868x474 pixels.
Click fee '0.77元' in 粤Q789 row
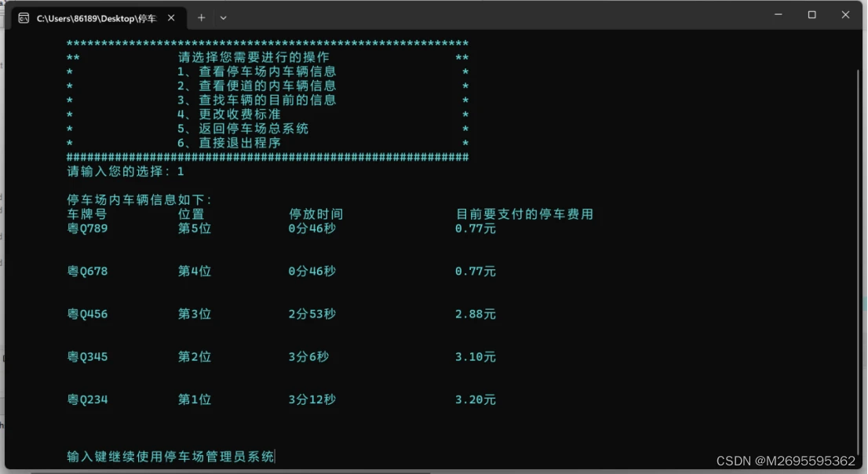click(476, 228)
